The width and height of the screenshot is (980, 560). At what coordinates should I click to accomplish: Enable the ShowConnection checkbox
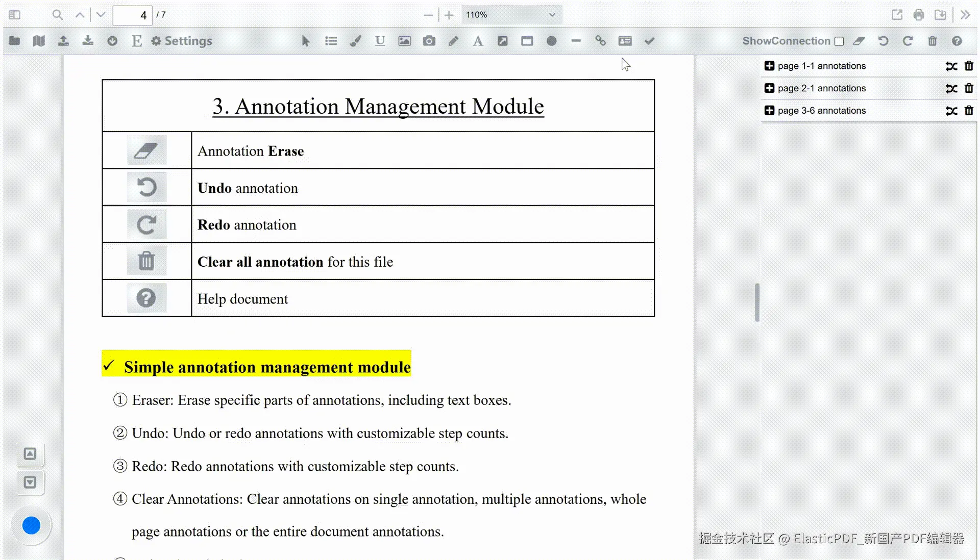pyautogui.click(x=839, y=41)
